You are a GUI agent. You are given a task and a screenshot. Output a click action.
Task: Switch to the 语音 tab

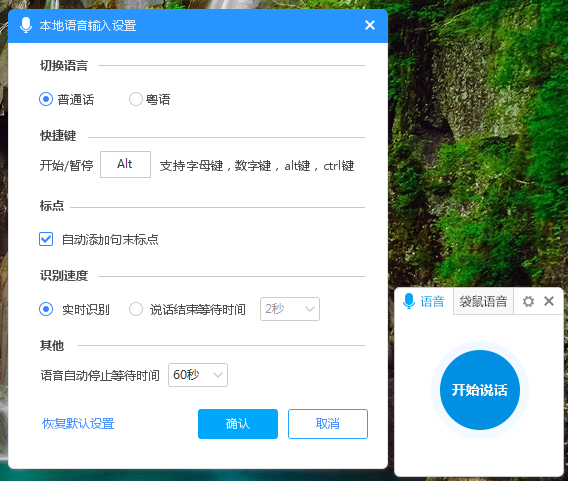pos(423,301)
